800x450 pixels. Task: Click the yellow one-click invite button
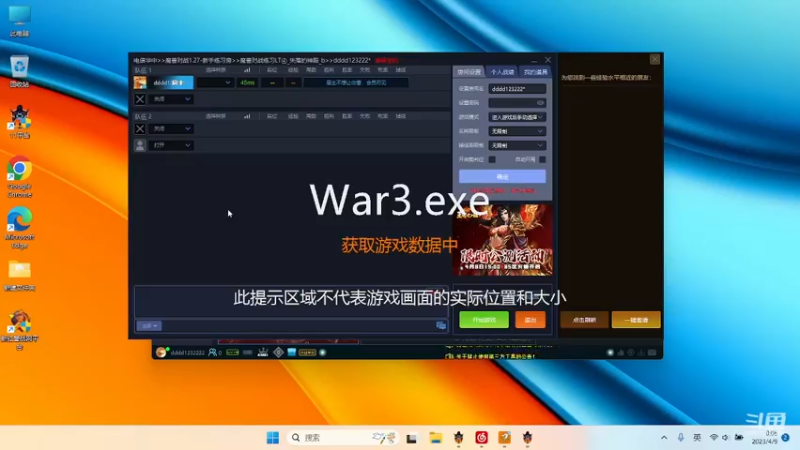point(636,320)
